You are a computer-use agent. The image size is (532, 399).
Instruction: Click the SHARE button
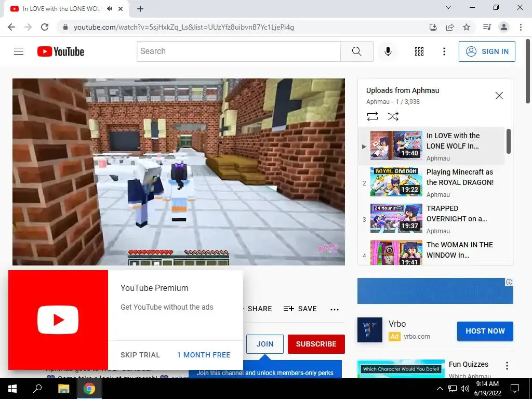coord(259,309)
